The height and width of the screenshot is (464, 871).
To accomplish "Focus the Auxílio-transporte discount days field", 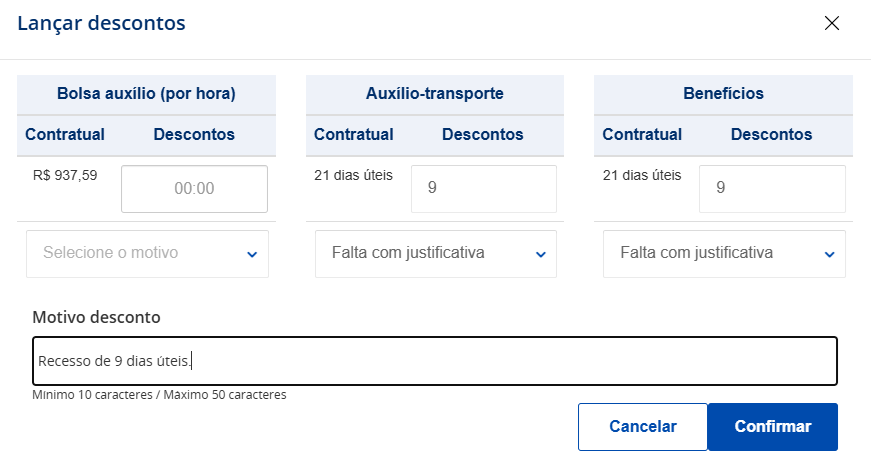I will tap(483, 188).
